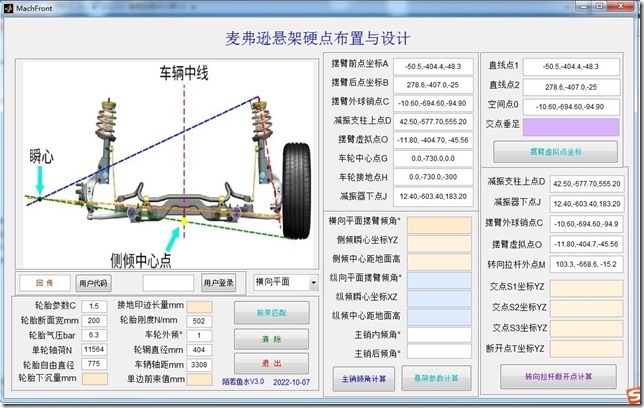Click the 退出 button
644x408 pixels.
[271, 364]
